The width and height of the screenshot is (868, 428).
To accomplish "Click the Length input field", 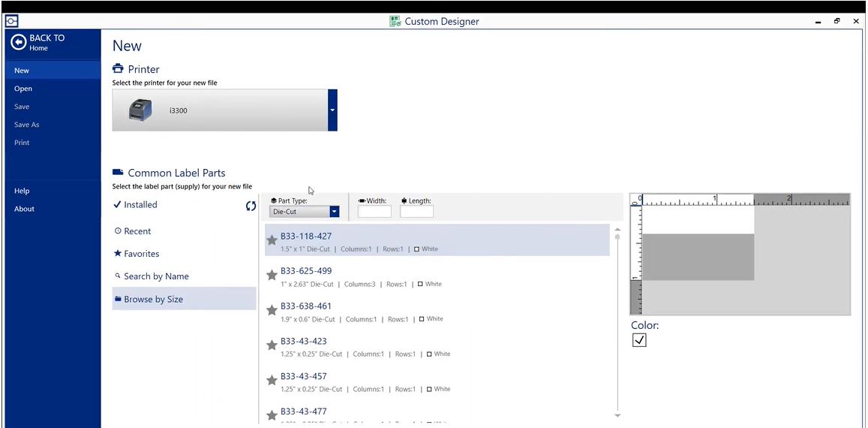I will pyautogui.click(x=417, y=211).
